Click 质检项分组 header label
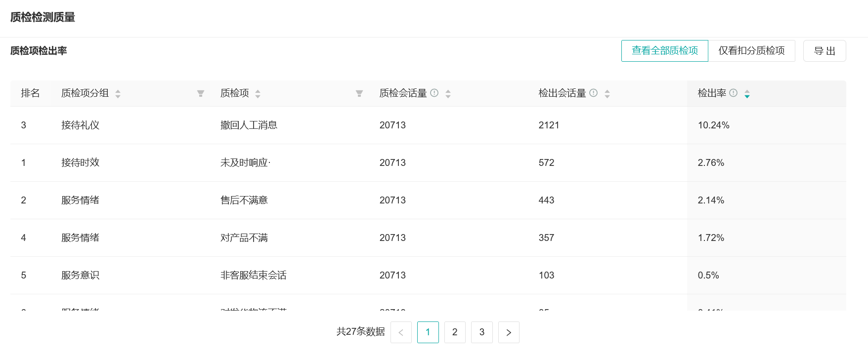The image size is (868, 358). (x=85, y=93)
